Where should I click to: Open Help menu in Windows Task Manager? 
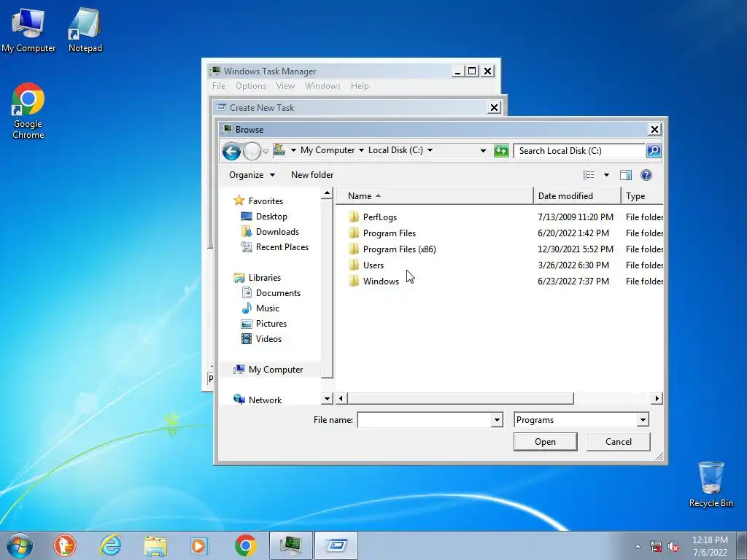[x=360, y=86]
